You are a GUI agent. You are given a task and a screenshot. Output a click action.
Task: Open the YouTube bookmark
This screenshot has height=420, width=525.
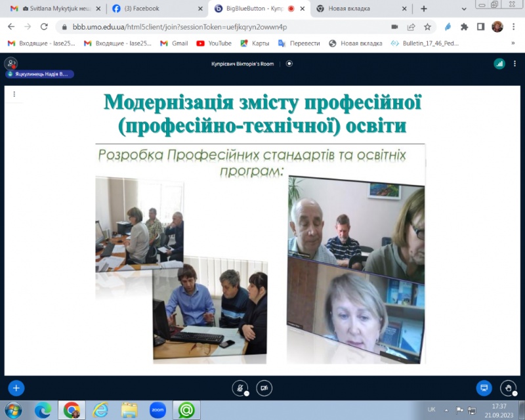click(214, 43)
